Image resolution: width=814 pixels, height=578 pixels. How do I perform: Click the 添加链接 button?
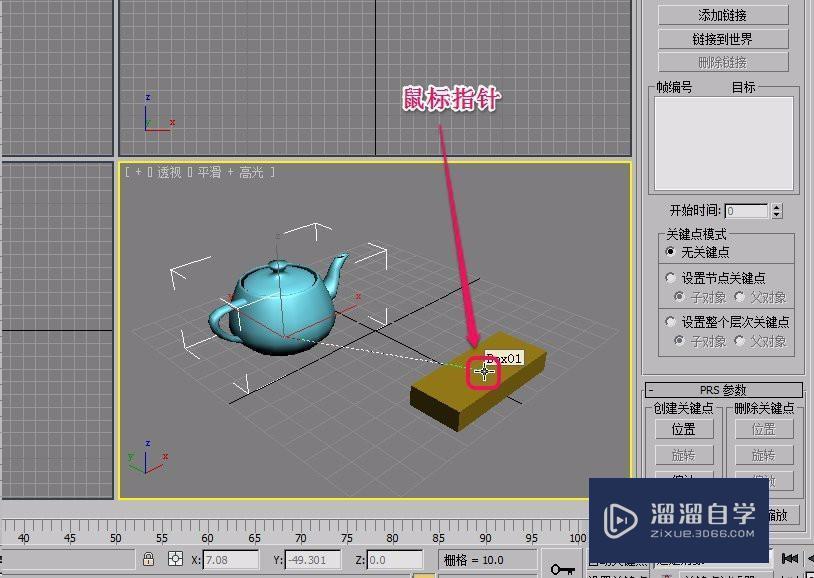click(x=722, y=14)
